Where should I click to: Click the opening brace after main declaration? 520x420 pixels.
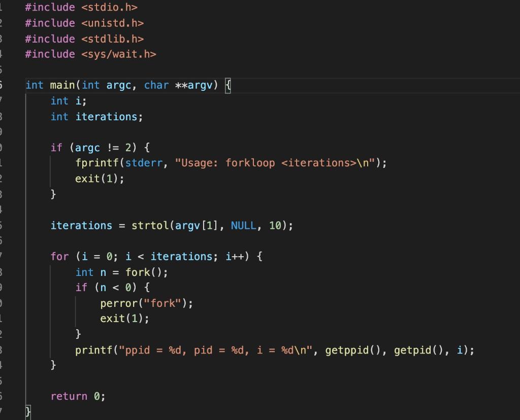click(x=227, y=85)
